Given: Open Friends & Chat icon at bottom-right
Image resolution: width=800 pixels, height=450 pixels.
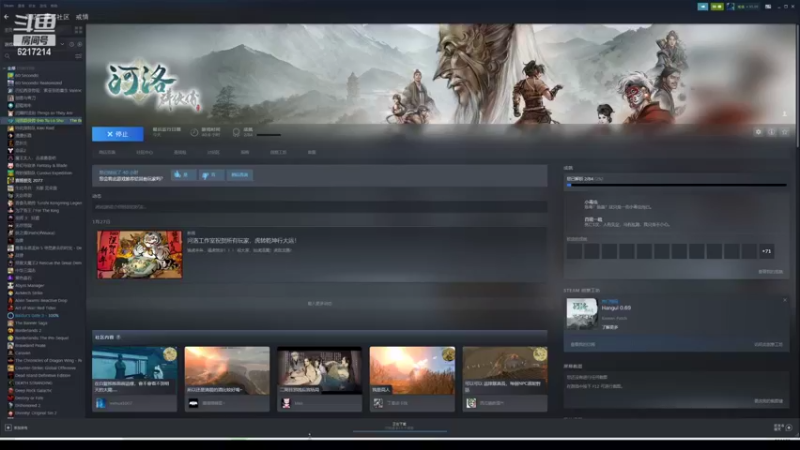Looking at the screenshot, I should 789,427.
